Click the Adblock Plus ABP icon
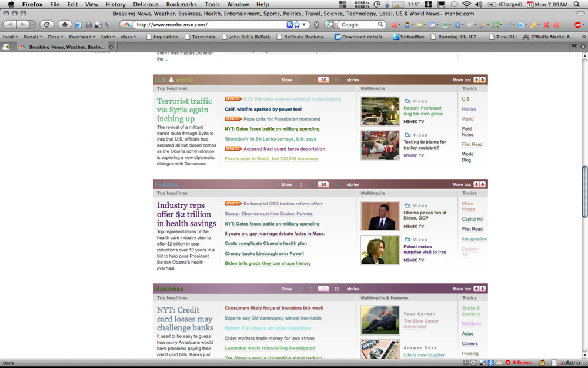The width and height of the screenshot is (588, 368). (578, 25)
